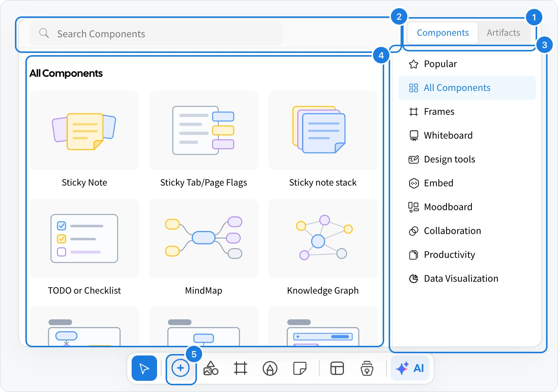558x392 pixels.
Task: Insert the TODO or Checklist thumbnail
Action: (x=84, y=238)
